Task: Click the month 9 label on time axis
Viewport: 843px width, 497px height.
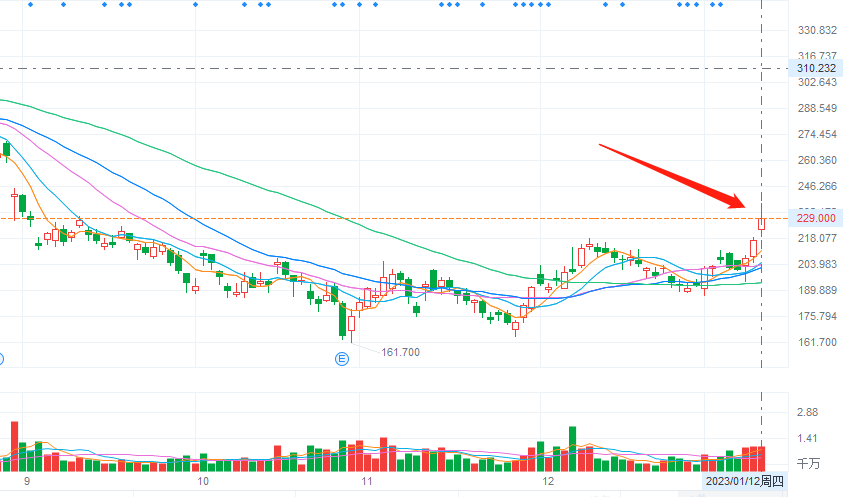Action: [27, 481]
